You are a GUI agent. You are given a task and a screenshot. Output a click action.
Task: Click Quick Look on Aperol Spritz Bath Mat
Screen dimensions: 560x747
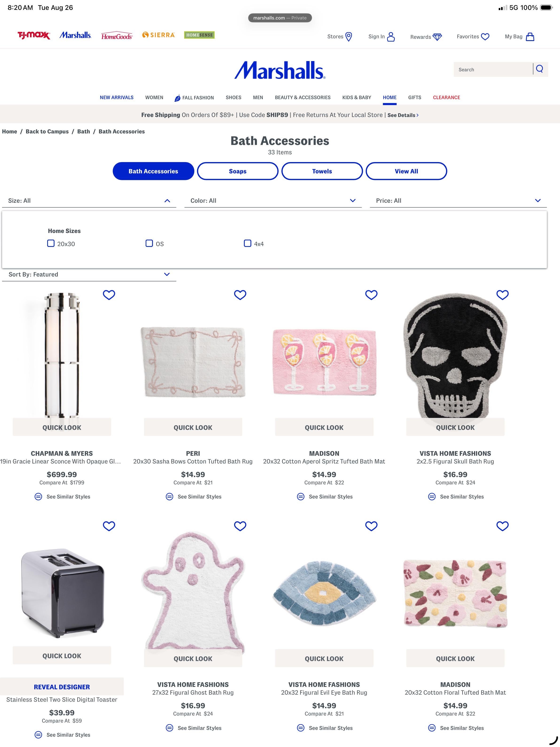click(x=324, y=427)
